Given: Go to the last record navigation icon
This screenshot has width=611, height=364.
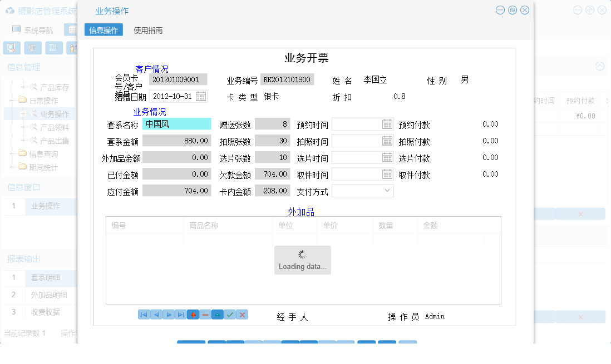Looking at the screenshot, I should tap(180, 315).
